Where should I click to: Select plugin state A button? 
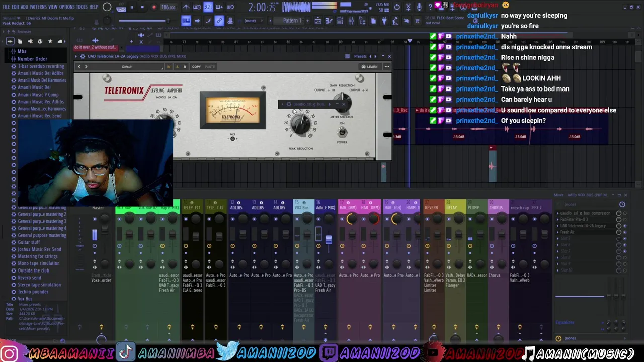(x=177, y=67)
